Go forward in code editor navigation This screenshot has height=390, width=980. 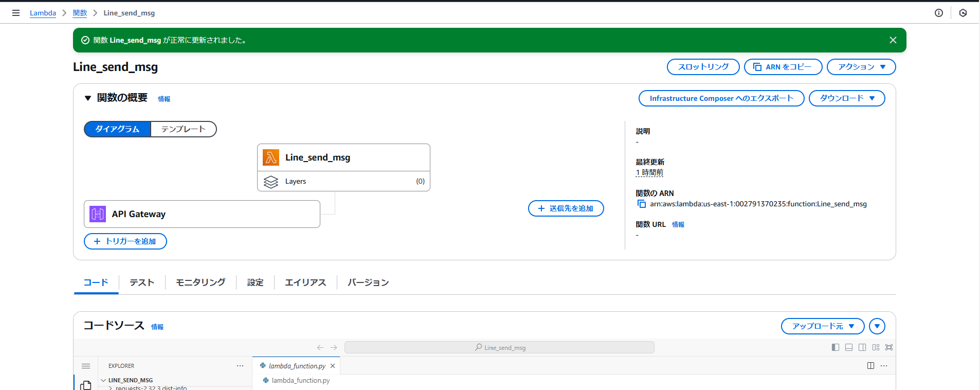click(x=334, y=347)
